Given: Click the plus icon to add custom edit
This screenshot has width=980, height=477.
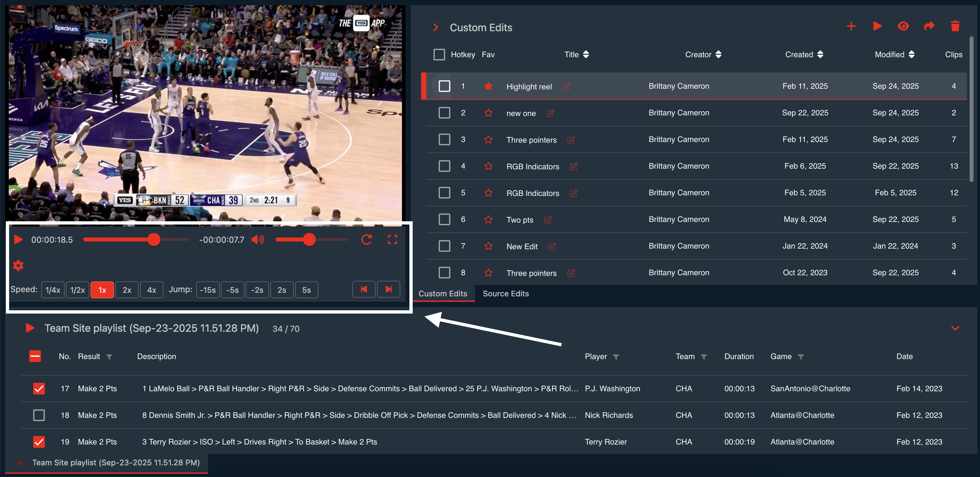Looking at the screenshot, I should pos(851,26).
